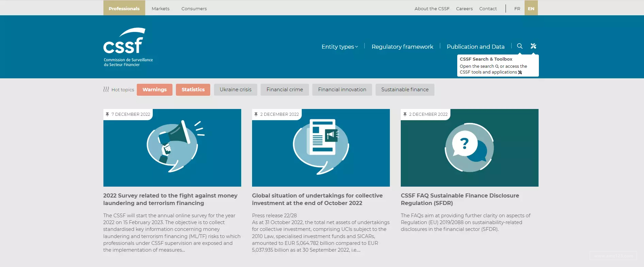Open the search magnifier icon

coord(519,46)
